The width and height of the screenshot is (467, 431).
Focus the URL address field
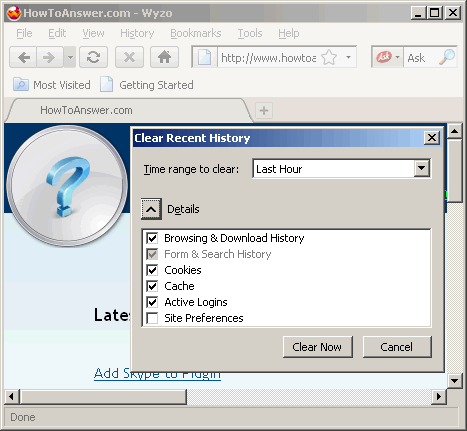269,58
